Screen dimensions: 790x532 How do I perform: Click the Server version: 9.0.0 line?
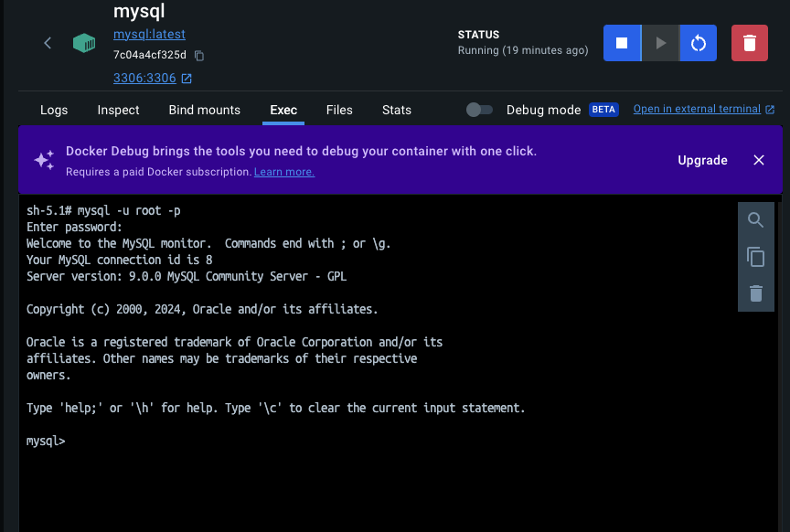(x=187, y=276)
